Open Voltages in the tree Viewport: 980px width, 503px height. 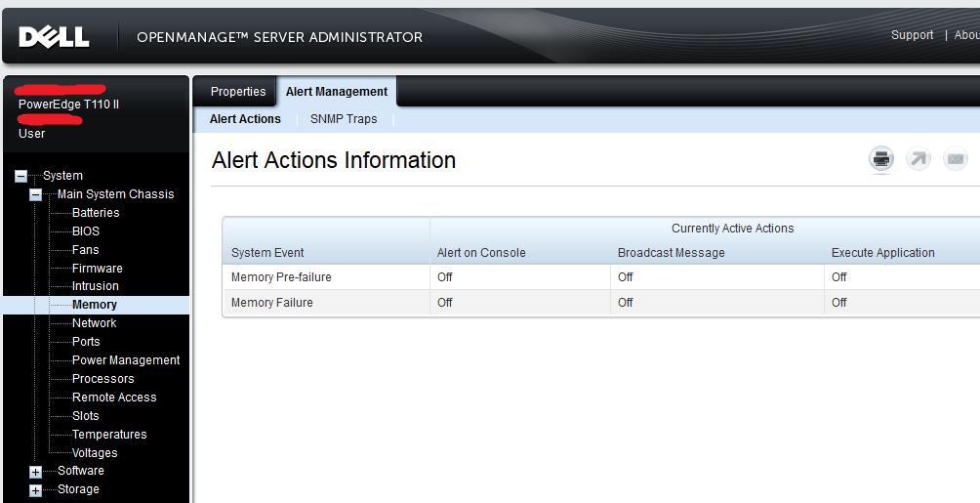[x=95, y=453]
